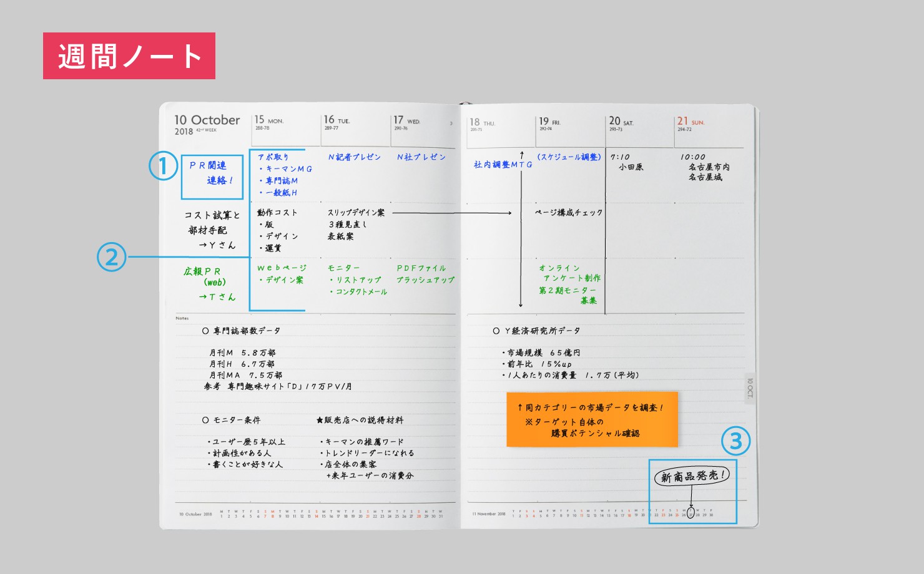Image resolution: width=924 pixels, height=574 pixels.
Task: Click the "N記者プレゼン" entry on Tuesday
Action: click(355, 157)
